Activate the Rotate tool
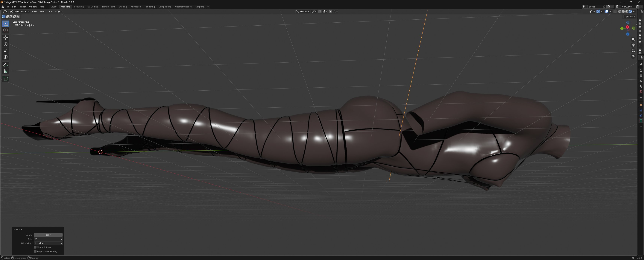 pos(5,44)
